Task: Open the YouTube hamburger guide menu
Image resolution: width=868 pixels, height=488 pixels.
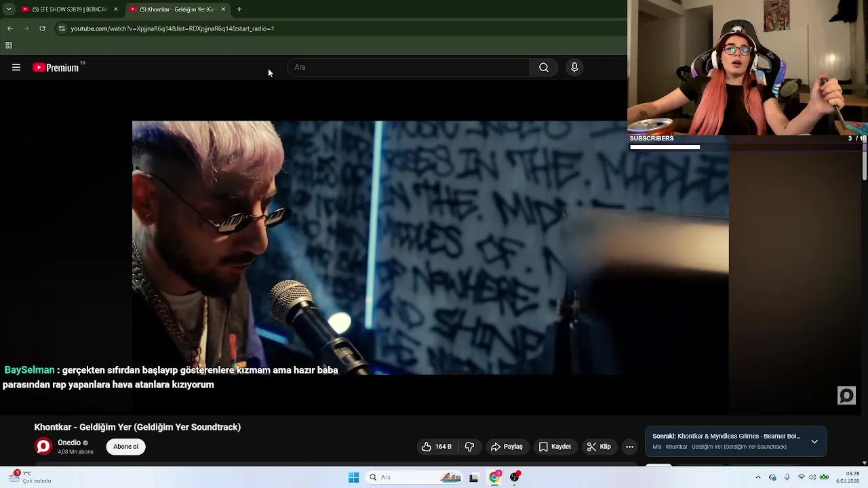Action: click(x=16, y=67)
